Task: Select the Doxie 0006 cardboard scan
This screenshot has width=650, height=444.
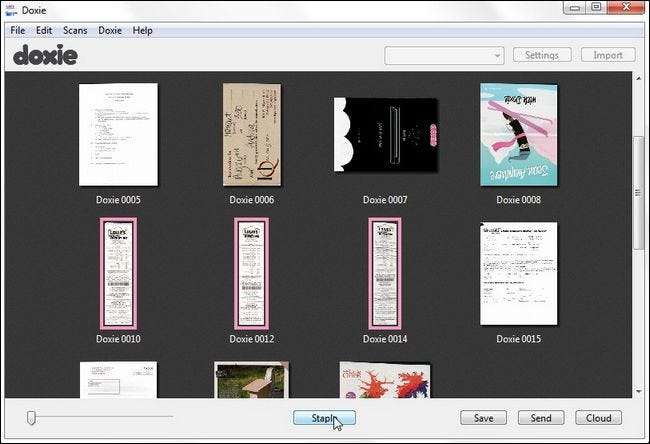Action: click(x=251, y=135)
